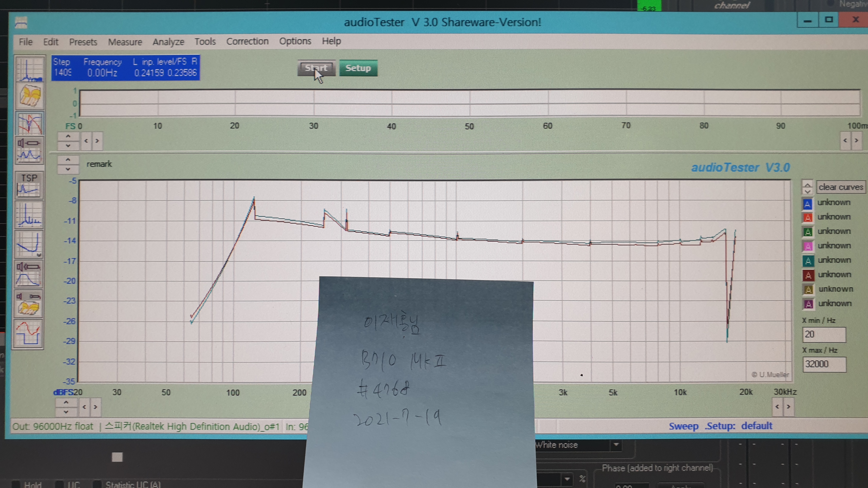Open the Correction menu
Viewport: 868px width, 488px height.
click(x=247, y=42)
